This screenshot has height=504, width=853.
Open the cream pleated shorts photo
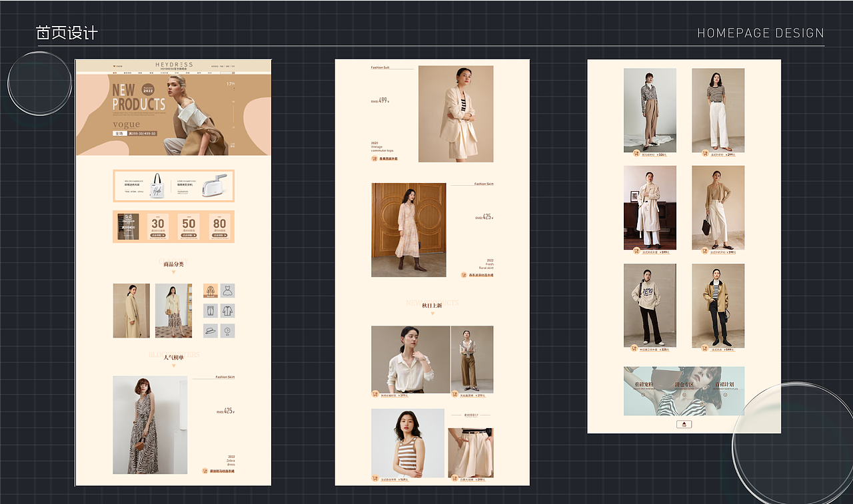click(x=470, y=453)
